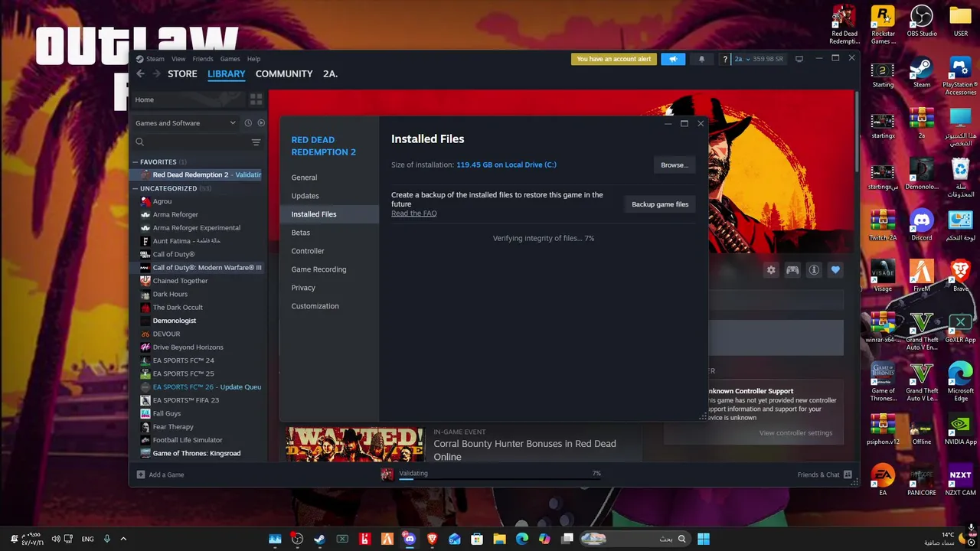Open the Games menu
980x551 pixels.
pos(230,59)
